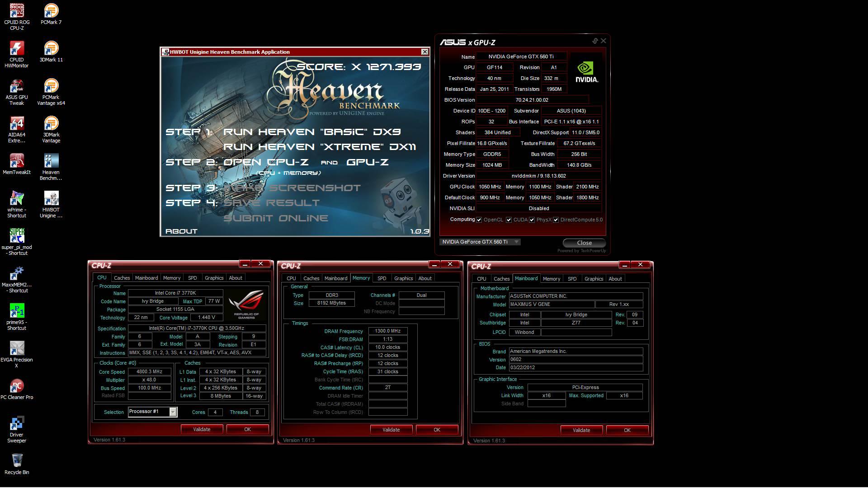Toggle the CUDA checkbox in GPU-Z
Viewport: 868px width, 488px height.
509,220
